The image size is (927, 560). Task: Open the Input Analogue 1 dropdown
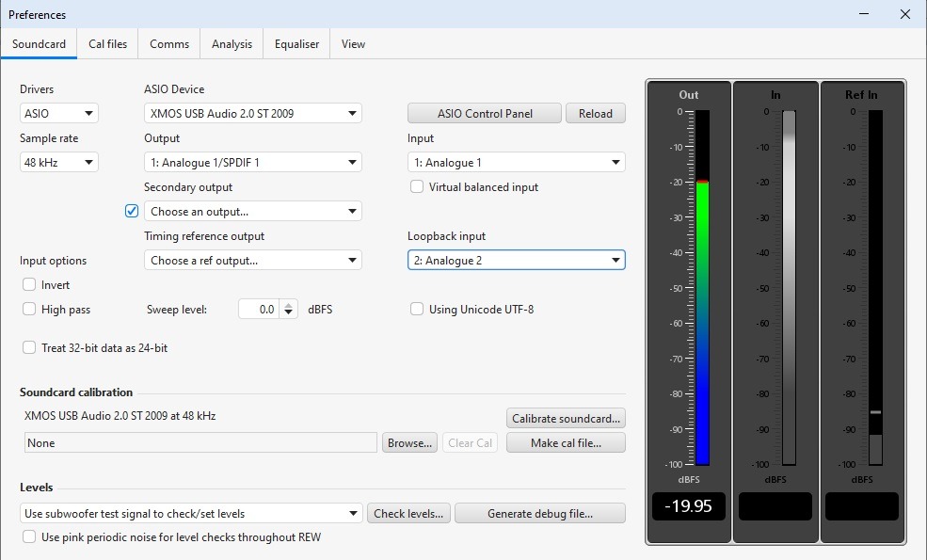tap(516, 162)
